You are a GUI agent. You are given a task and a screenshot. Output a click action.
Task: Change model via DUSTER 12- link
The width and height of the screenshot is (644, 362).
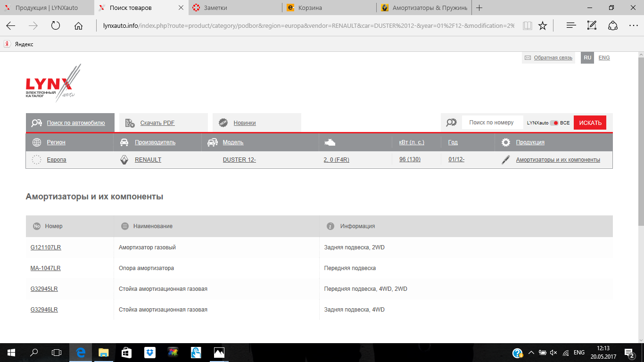pyautogui.click(x=239, y=160)
